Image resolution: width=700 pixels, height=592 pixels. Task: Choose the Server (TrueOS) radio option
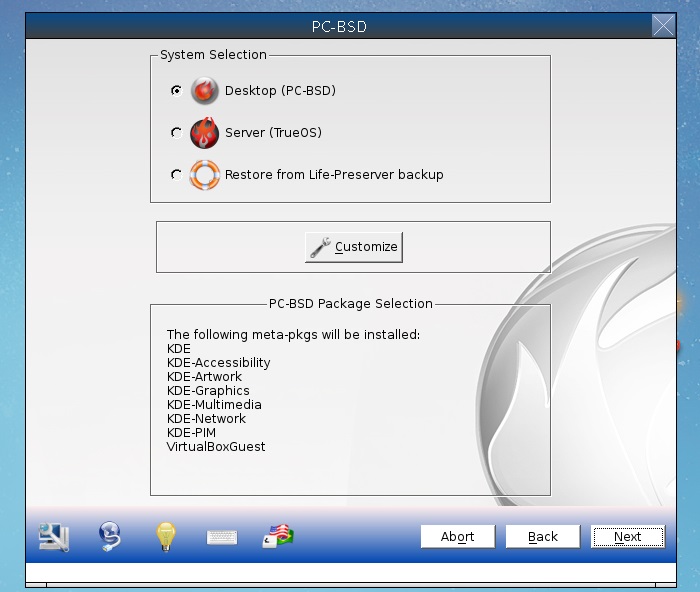tap(176, 133)
